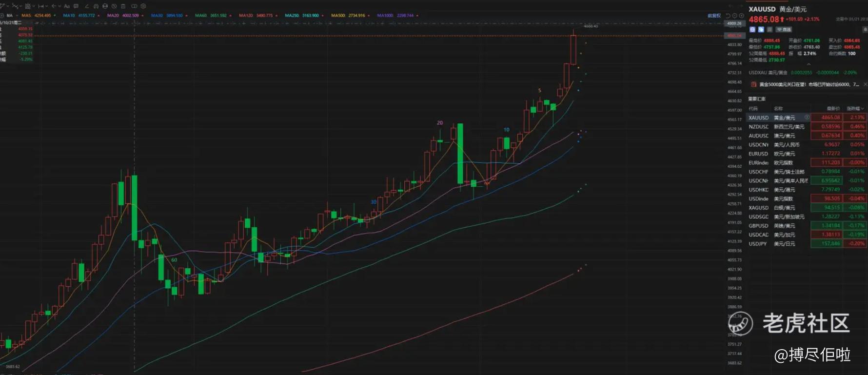The width and height of the screenshot is (868, 375).
Task: Select the USDSGD 美元/新加坡元 row
Action: point(807,217)
